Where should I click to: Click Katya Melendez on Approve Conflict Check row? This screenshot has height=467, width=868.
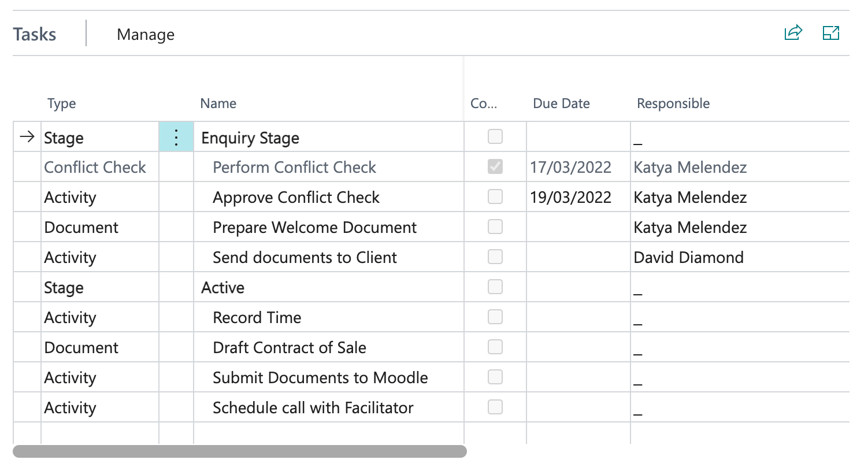[x=690, y=198]
